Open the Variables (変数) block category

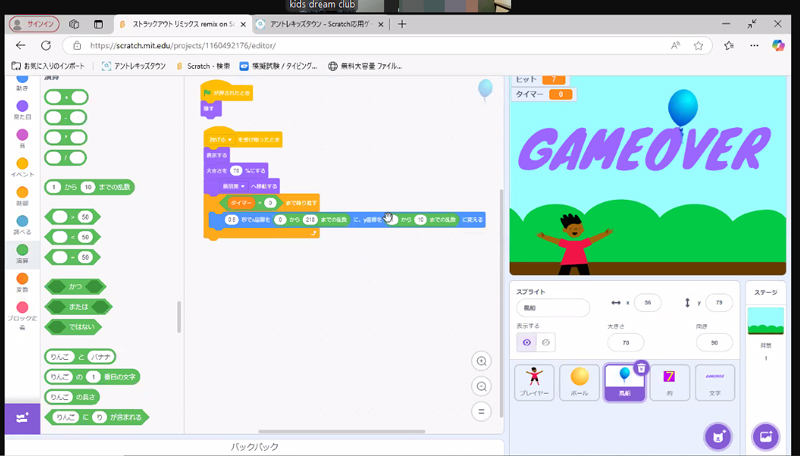(22, 282)
